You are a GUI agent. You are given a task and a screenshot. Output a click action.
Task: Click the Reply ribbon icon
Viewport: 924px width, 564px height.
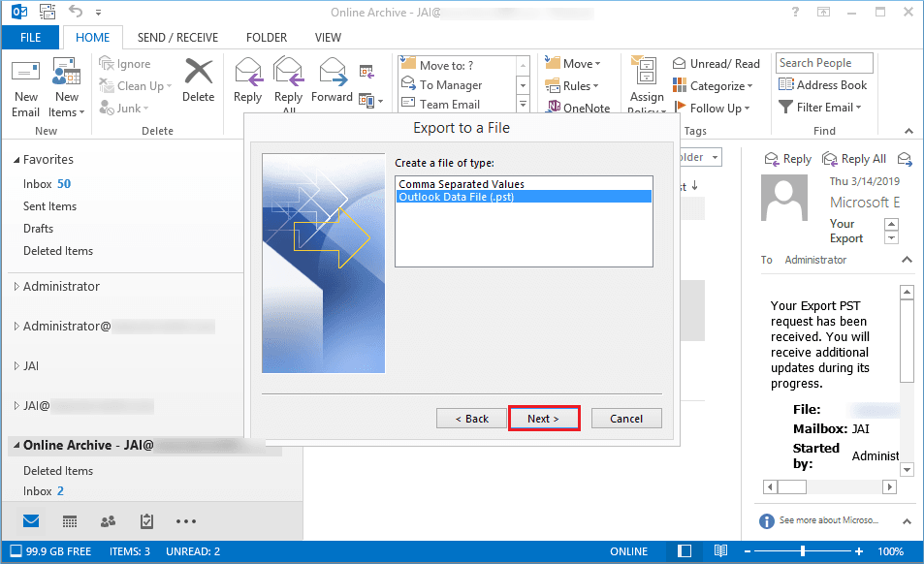(247, 72)
